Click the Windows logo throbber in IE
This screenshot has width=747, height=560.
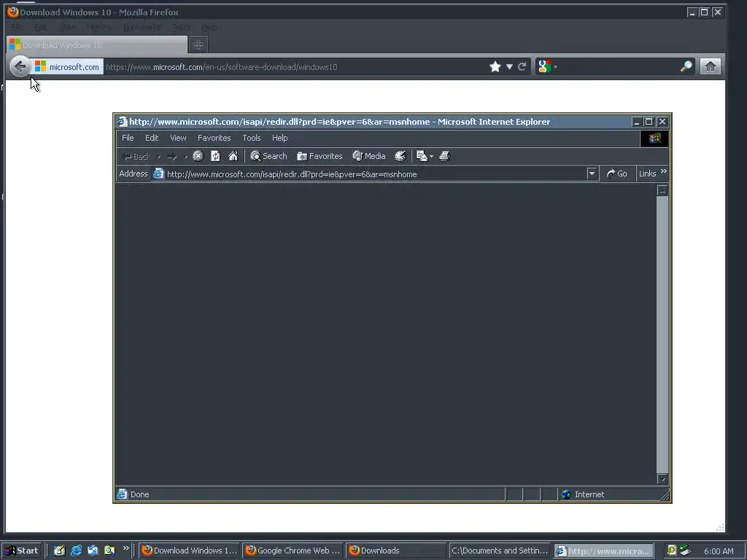pyautogui.click(x=654, y=139)
